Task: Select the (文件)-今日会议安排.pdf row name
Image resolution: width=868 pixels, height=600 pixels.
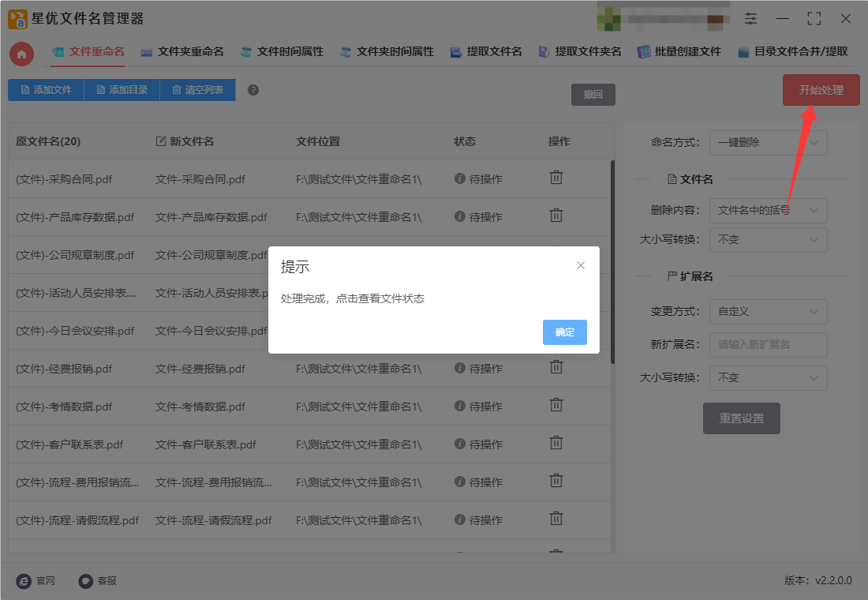Action: (75, 332)
